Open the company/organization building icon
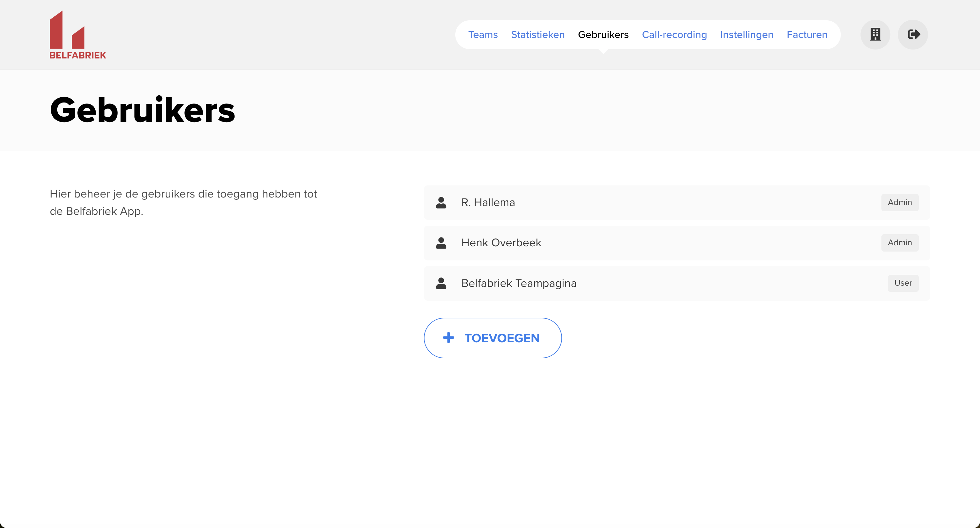The height and width of the screenshot is (528, 980). coord(875,35)
